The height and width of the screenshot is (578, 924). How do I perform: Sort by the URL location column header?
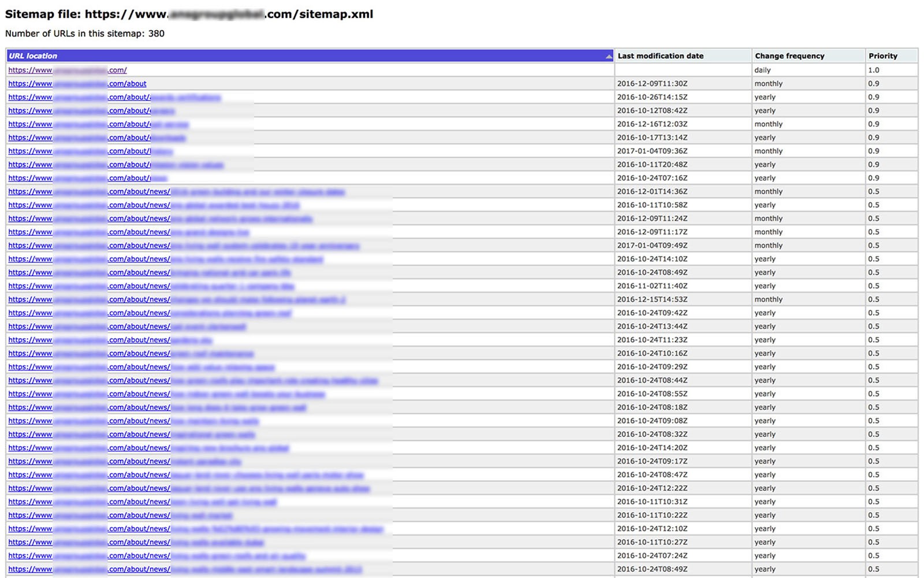pyautogui.click(x=310, y=56)
